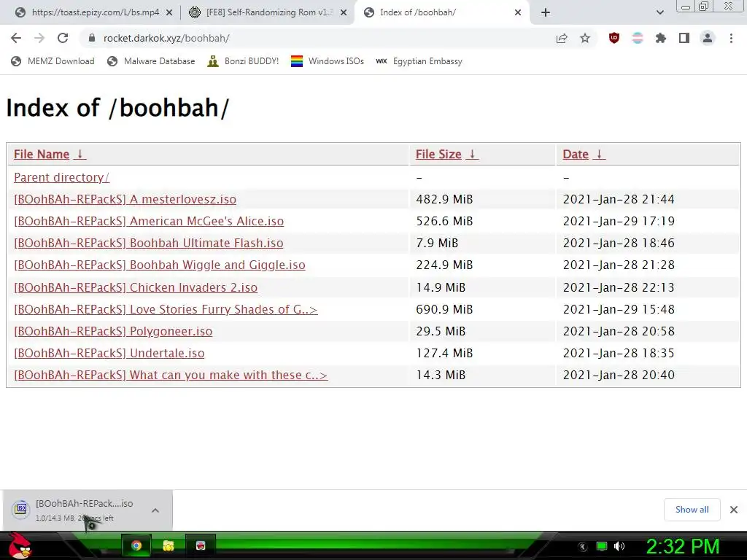Download Polygoneer.iso
The image size is (747, 560).
113,331
